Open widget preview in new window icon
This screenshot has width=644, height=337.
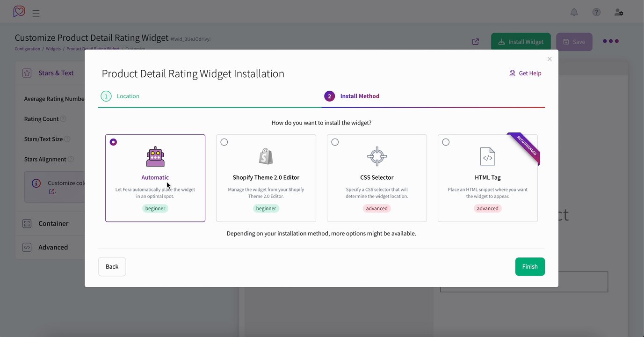pyautogui.click(x=476, y=42)
